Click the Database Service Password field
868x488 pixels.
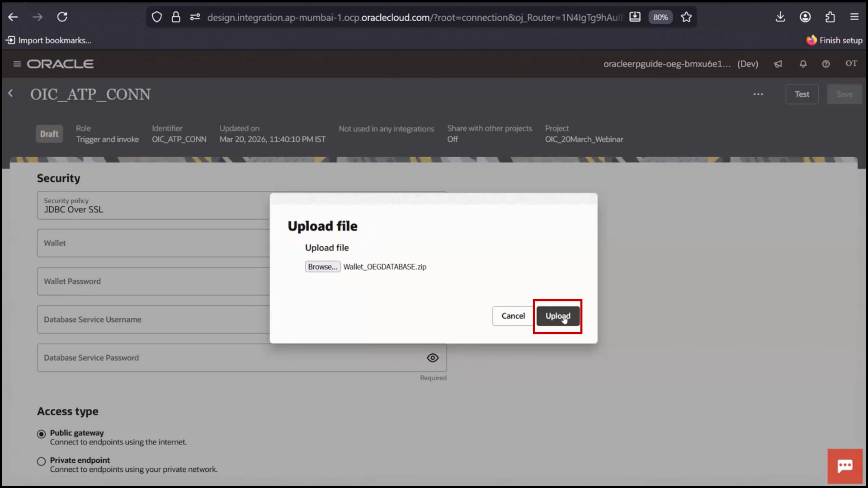(x=242, y=358)
